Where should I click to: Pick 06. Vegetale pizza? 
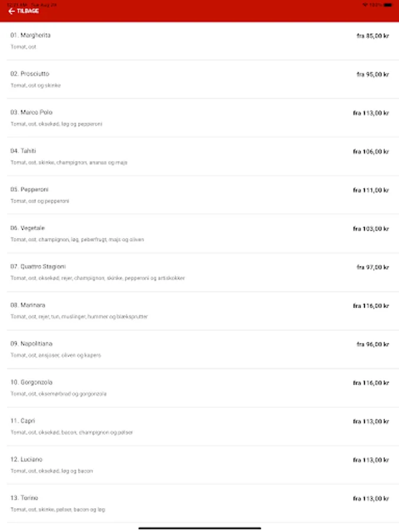(x=27, y=228)
